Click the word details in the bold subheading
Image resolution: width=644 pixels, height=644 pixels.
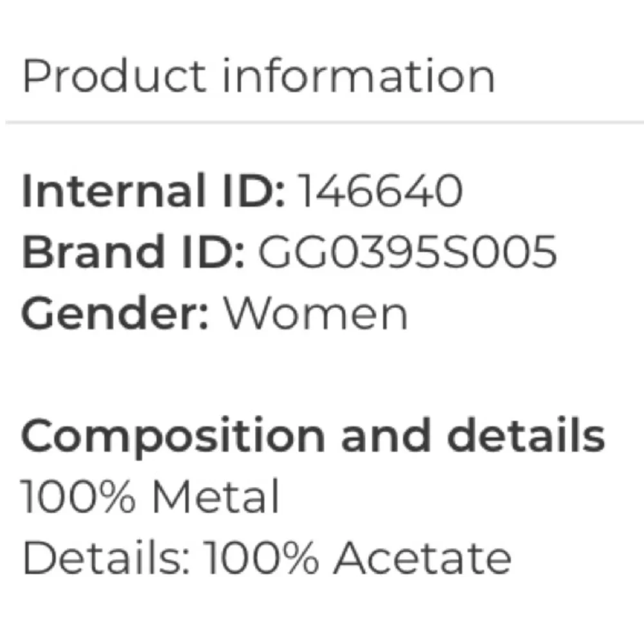tap(526, 435)
